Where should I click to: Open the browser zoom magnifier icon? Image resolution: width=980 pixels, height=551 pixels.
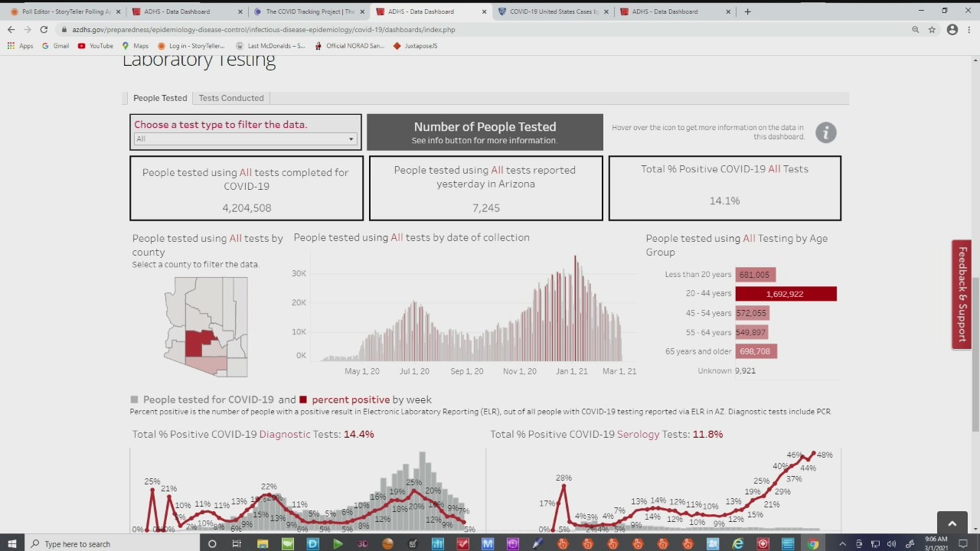915,29
